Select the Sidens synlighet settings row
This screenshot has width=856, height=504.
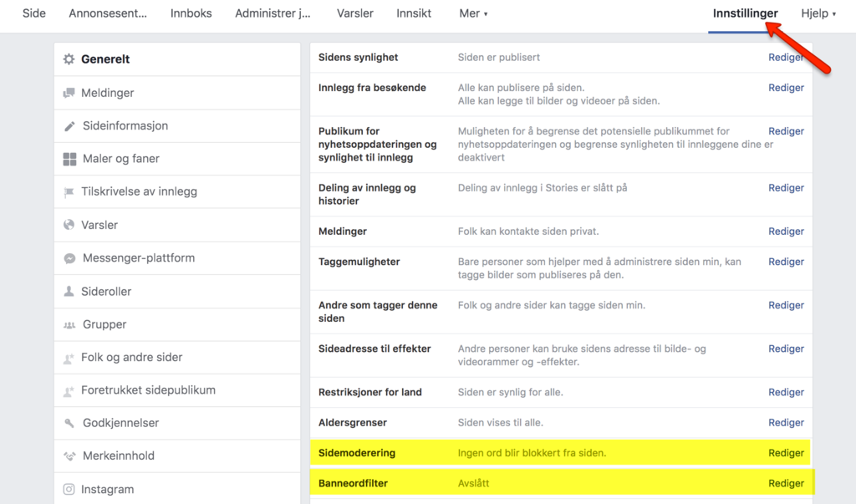pyautogui.click(x=359, y=58)
